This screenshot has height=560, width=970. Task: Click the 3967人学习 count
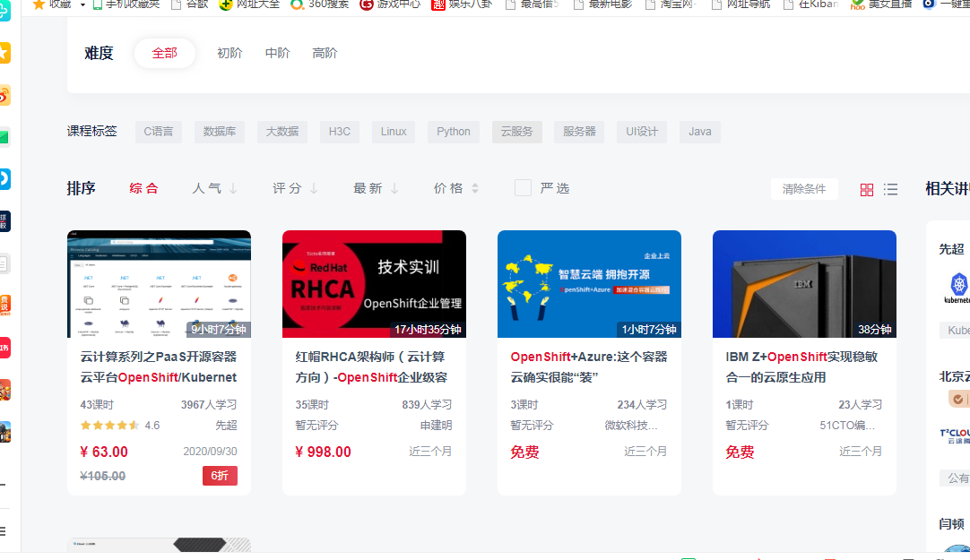pos(209,404)
